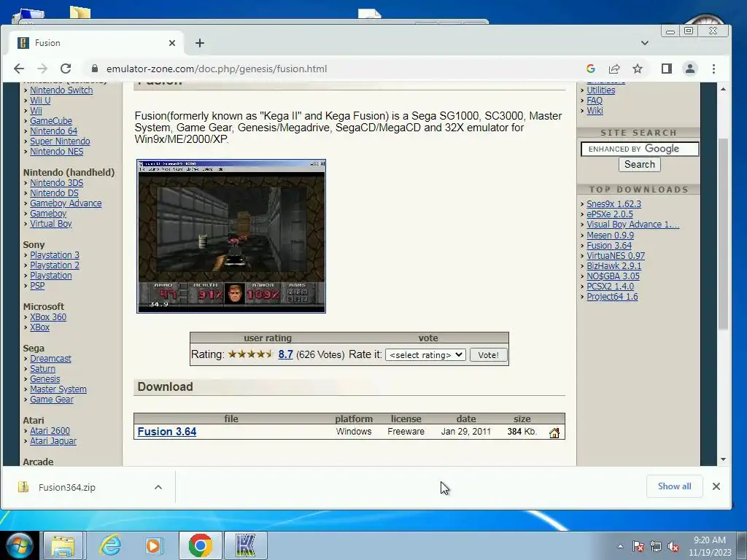The height and width of the screenshot is (560, 747).
Task: Bookmark this page with the star icon
Action: click(x=638, y=69)
